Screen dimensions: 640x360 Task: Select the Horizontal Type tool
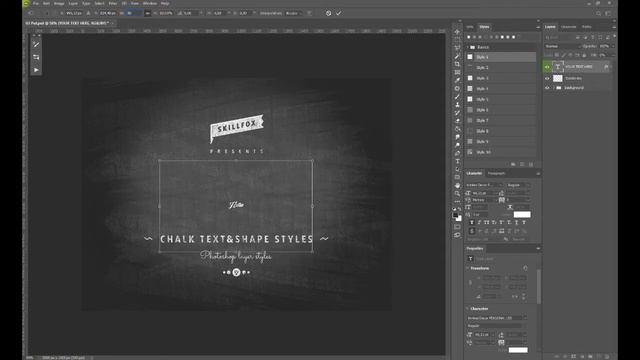click(457, 162)
